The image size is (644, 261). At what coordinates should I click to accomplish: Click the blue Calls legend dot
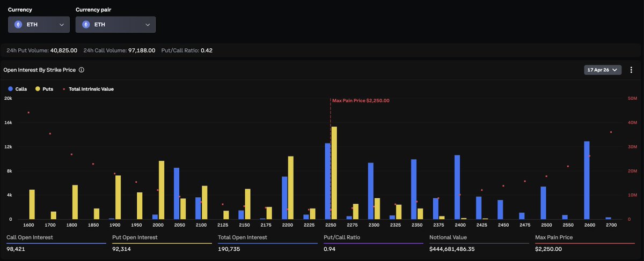pos(10,89)
